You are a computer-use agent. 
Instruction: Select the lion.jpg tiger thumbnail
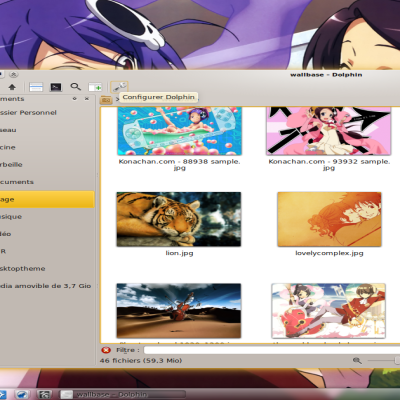tap(179, 219)
